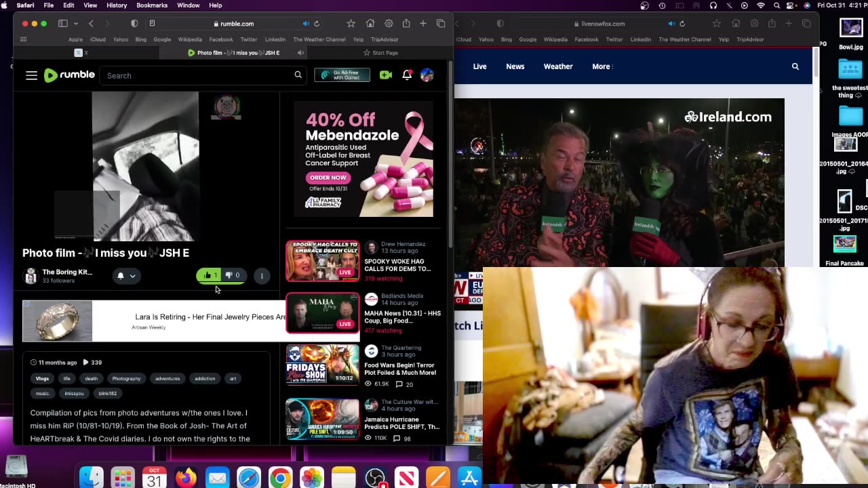The width and height of the screenshot is (868, 488).
Task: Expand the More menu on livenowfox
Action: point(601,66)
